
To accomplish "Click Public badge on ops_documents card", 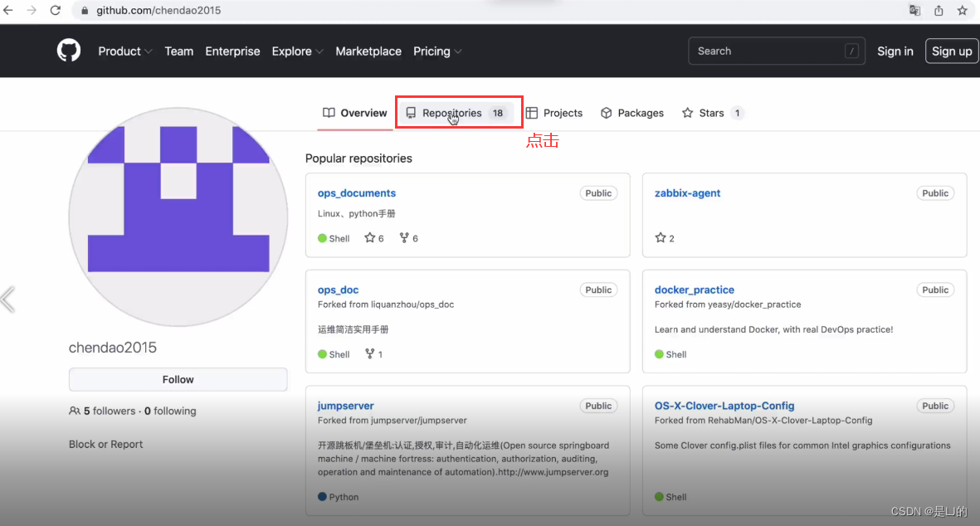I will click(x=598, y=193).
